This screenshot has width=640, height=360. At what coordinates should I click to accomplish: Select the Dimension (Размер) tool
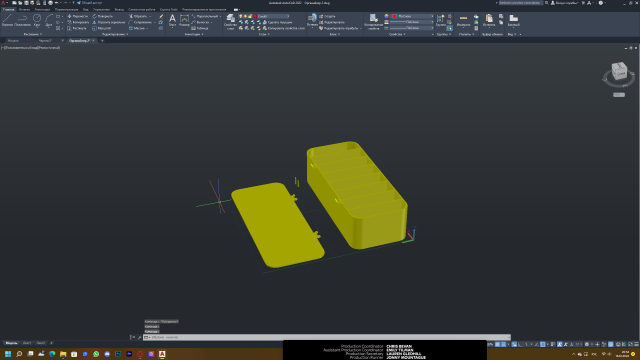point(184,20)
